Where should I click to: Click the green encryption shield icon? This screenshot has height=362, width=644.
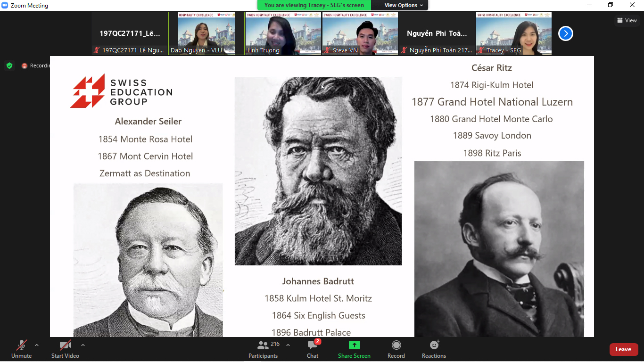9,66
